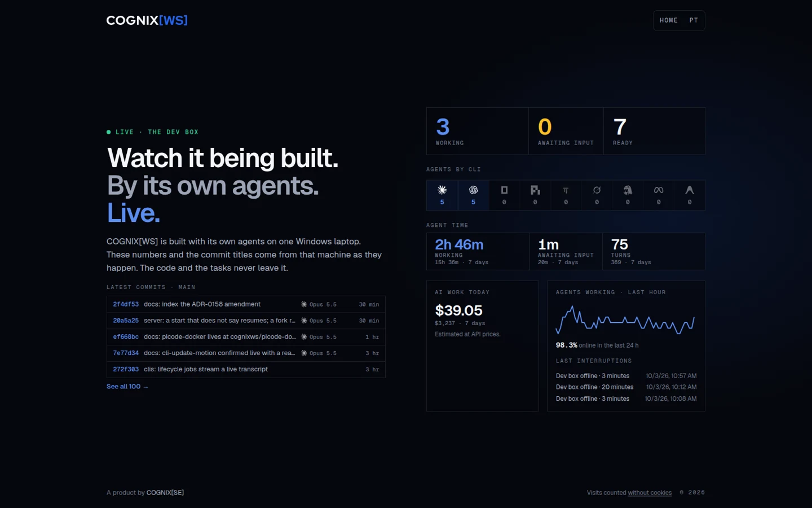Click the starburst icon on commit ef668bc row

(x=304, y=337)
